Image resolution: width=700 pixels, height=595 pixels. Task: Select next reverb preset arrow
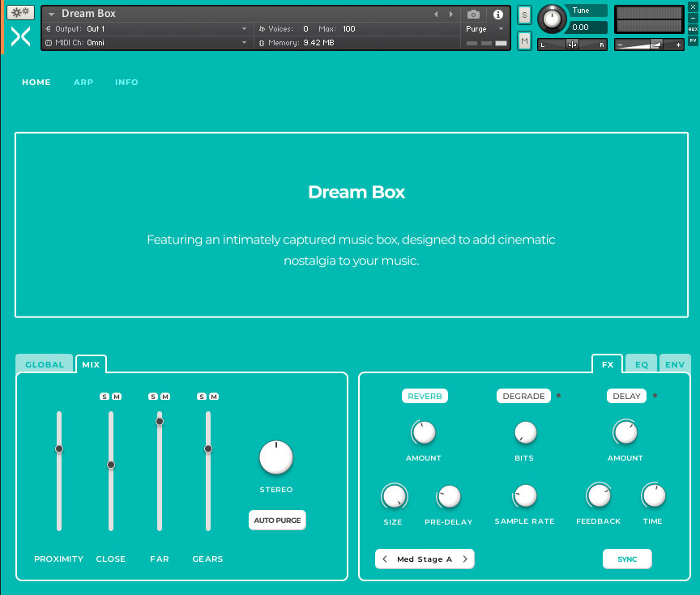click(x=465, y=559)
